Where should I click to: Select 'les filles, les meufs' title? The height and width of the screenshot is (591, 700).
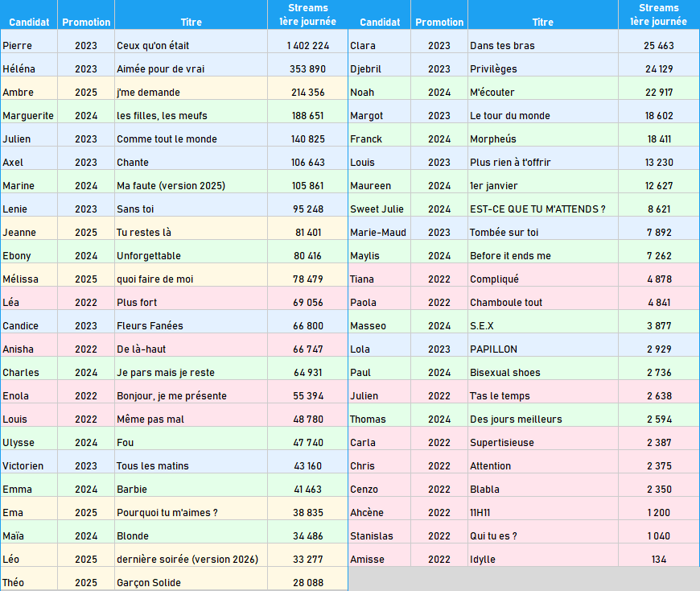(191, 111)
